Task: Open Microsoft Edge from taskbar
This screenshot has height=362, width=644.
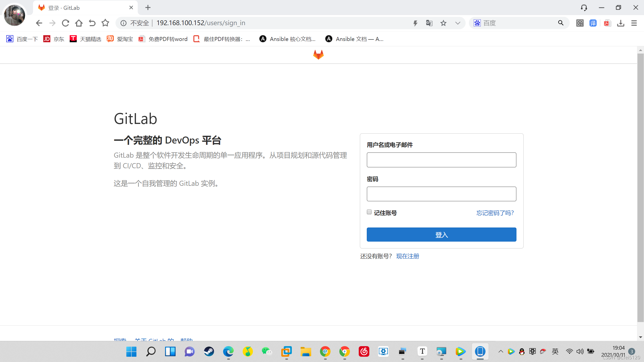Action: tap(228, 351)
